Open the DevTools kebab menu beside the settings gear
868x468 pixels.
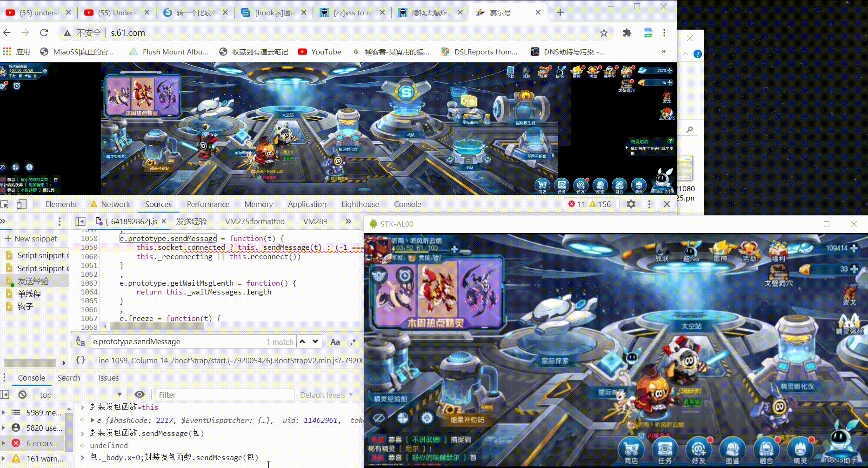click(x=649, y=204)
